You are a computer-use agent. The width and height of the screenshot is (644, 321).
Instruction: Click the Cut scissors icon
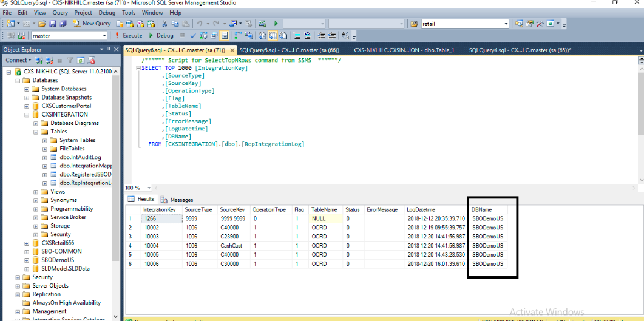(x=164, y=24)
